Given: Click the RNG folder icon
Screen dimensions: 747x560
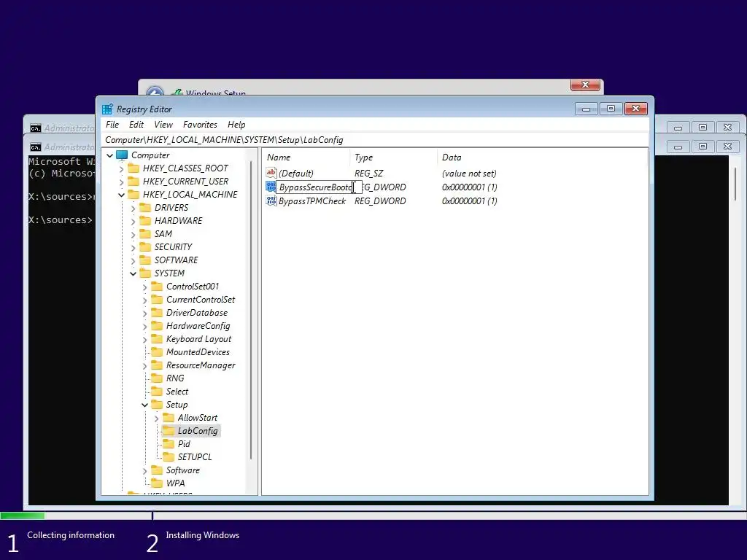Looking at the screenshot, I should tap(157, 378).
